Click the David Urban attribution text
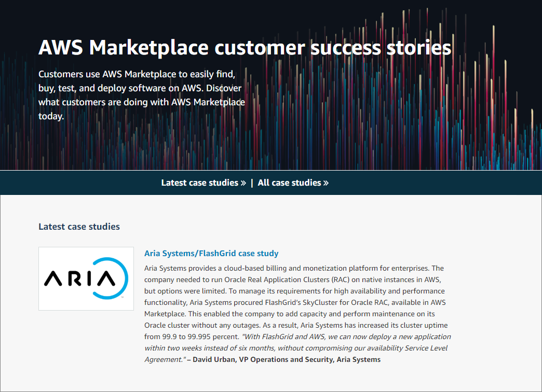 coord(287,359)
